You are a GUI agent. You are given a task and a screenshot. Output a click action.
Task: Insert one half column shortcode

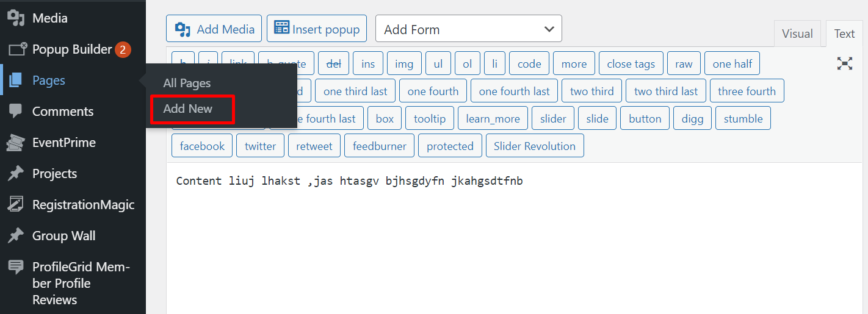click(x=732, y=64)
